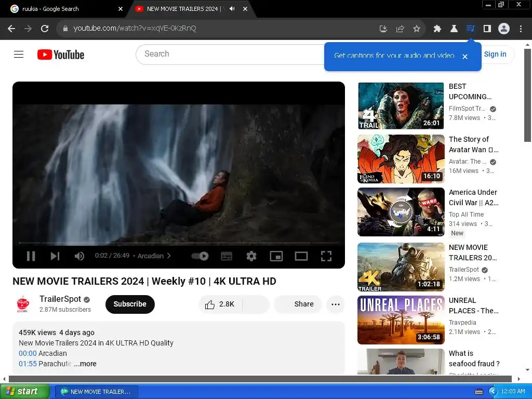Expand hidden system tray icons arrow
Image resolution: width=532 pixels, height=399 pixels.
493,392
